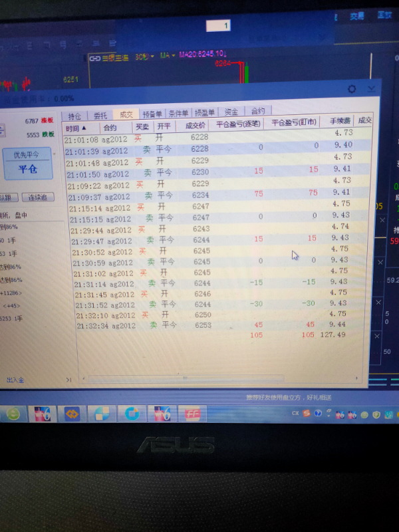Click right arrow of the horizontal scrollbar

356,378
